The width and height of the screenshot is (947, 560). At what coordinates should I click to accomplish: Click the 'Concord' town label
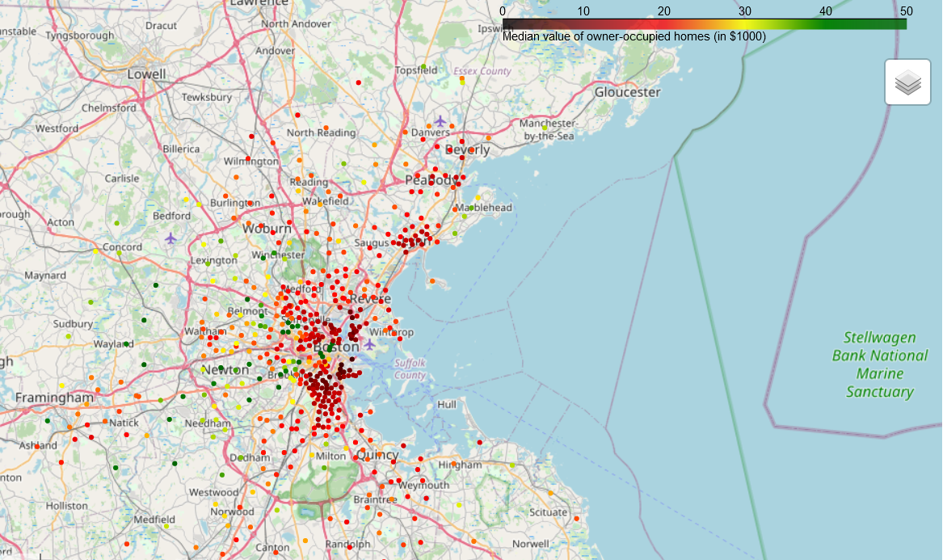click(122, 247)
